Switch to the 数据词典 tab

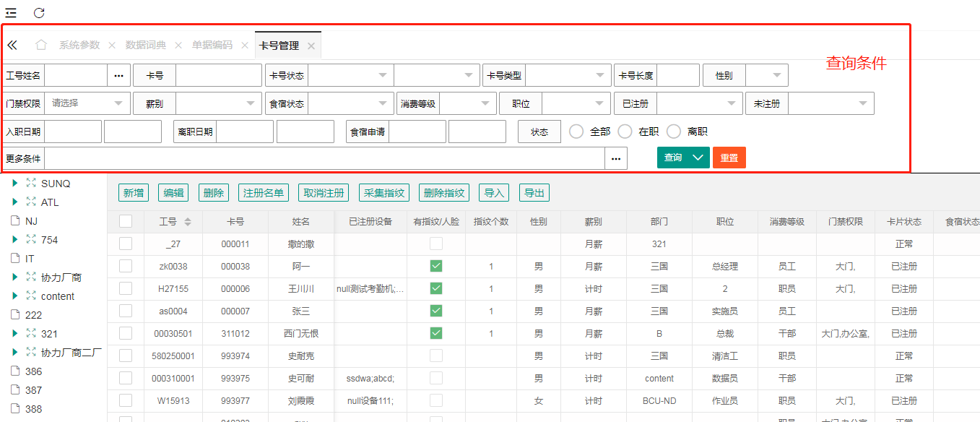(145, 45)
